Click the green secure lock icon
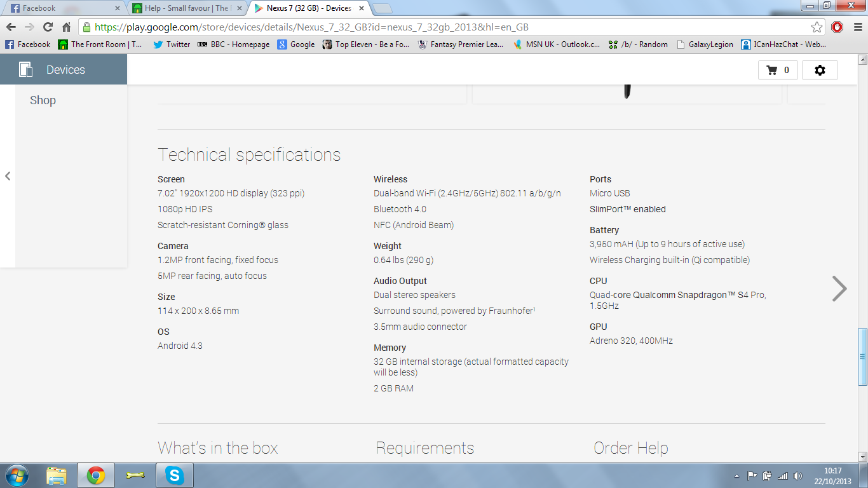Viewport: 868px width, 488px height. 86,27
